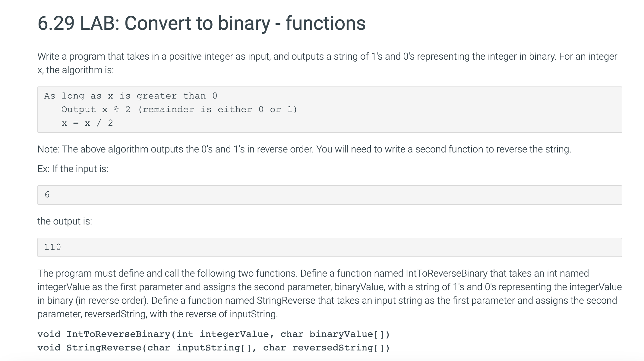Click "(remainder is either 0 or 1)" text
The height and width of the screenshot is (361, 644).
coord(218,109)
